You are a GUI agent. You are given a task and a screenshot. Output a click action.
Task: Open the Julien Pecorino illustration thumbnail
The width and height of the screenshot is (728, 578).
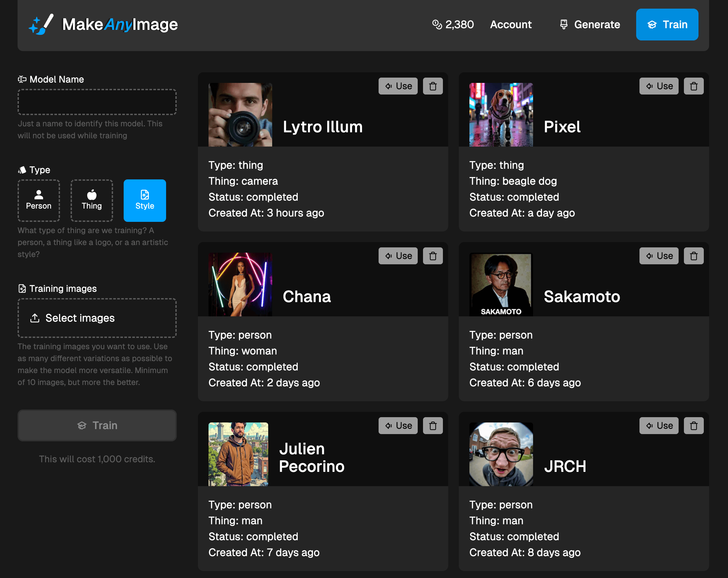238,454
